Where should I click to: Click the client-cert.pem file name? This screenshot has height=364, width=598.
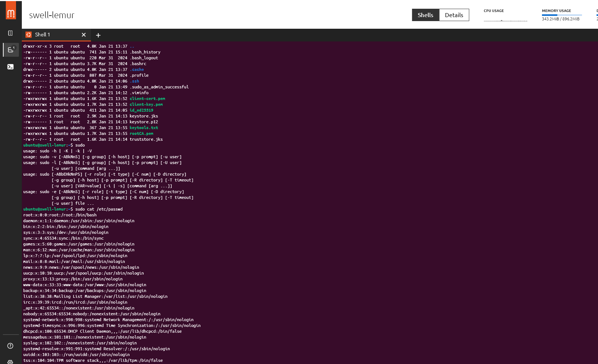point(147,99)
